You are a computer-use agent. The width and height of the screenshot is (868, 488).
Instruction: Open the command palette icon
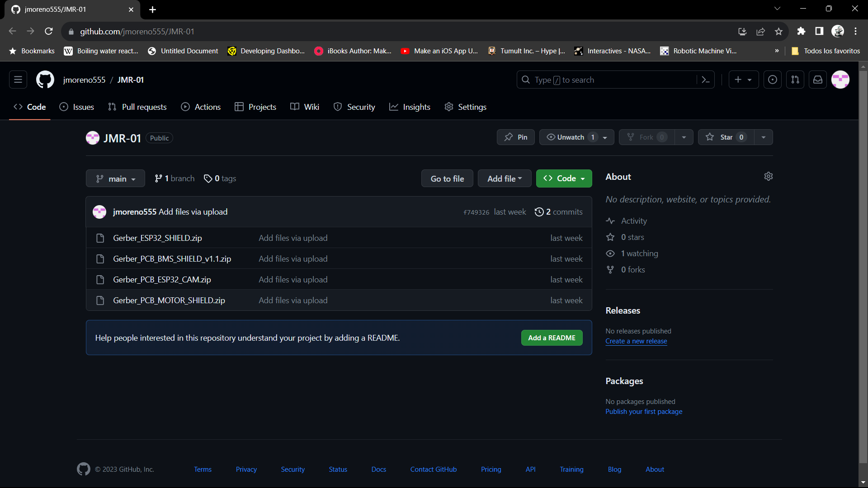(x=705, y=80)
